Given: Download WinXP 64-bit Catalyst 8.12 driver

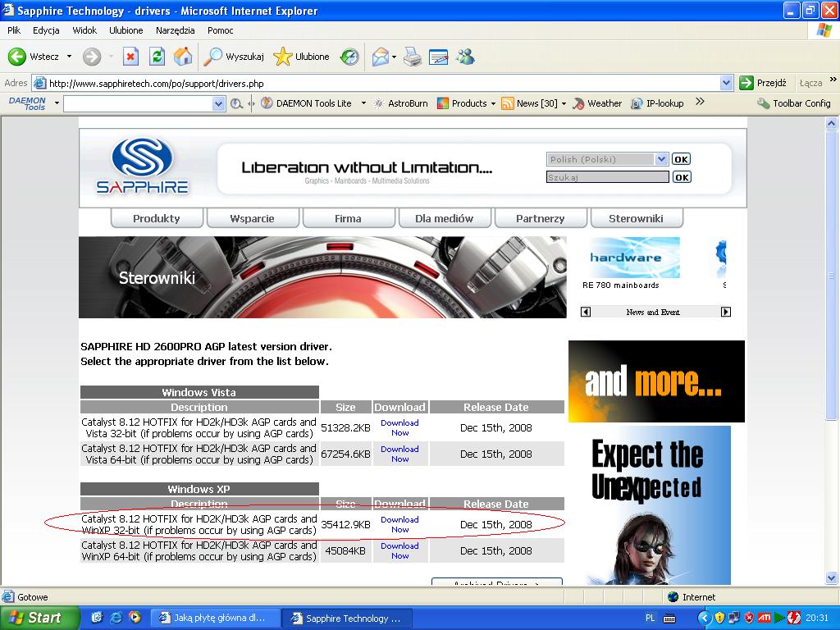Looking at the screenshot, I should pyautogui.click(x=399, y=550).
